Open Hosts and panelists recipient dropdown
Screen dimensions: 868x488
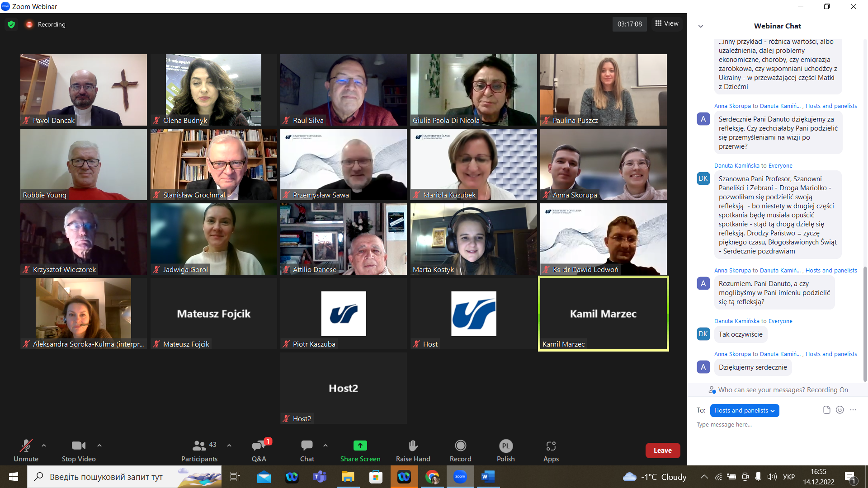pyautogui.click(x=744, y=410)
